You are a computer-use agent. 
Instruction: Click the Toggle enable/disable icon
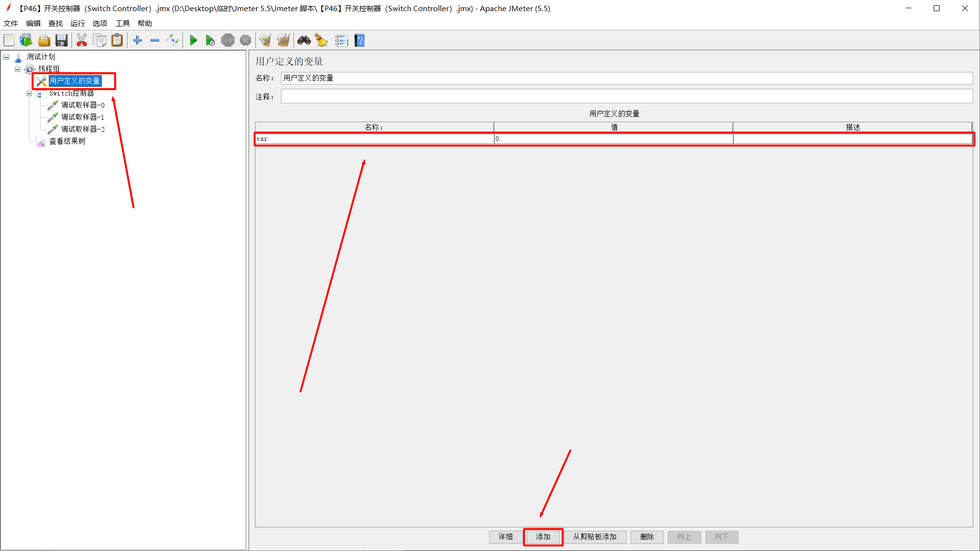click(172, 41)
